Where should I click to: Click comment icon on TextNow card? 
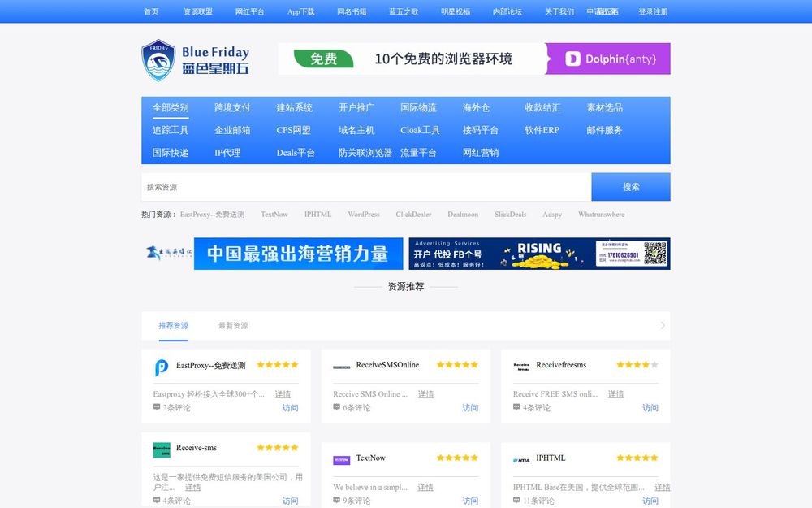[x=337, y=500]
